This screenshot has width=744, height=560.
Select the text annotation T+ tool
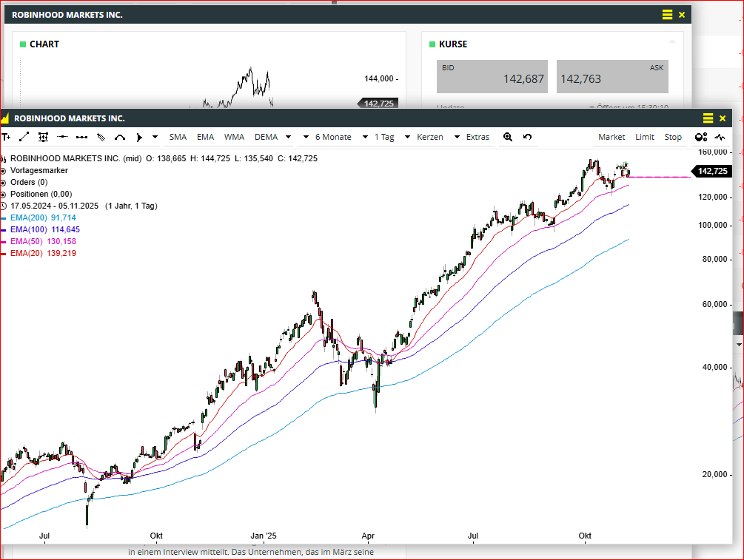tap(6, 137)
